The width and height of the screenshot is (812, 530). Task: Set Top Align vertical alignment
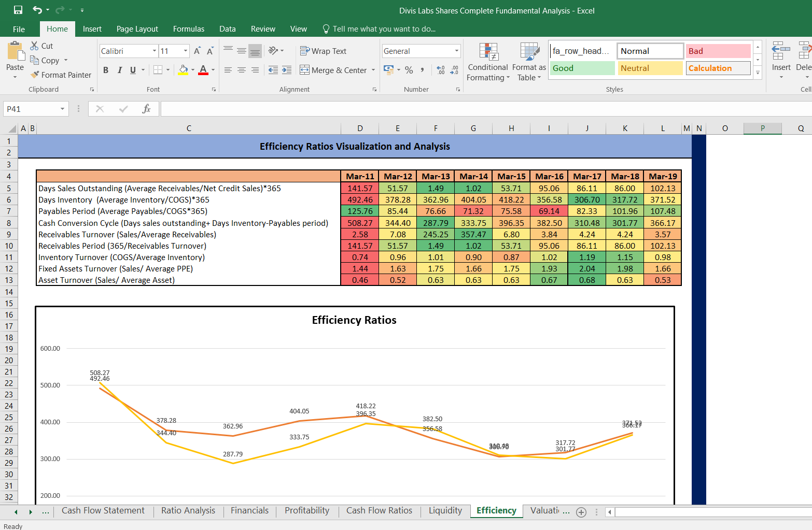[x=228, y=51]
